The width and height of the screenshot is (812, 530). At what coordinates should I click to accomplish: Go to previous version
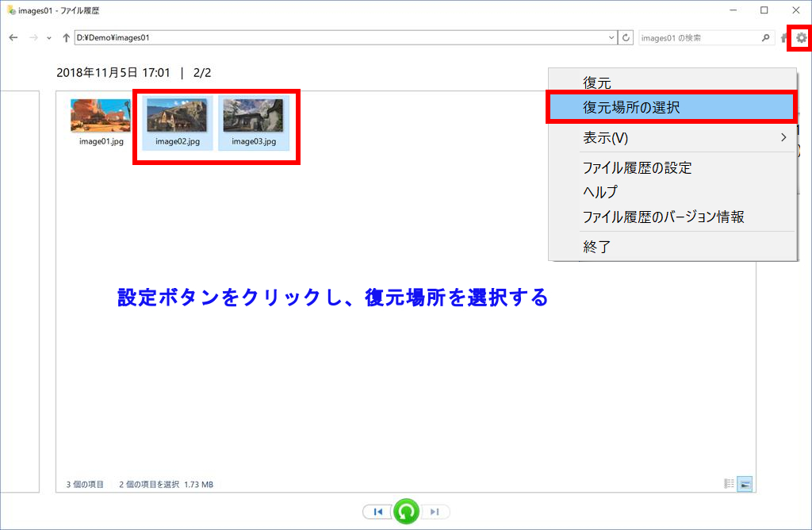(378, 512)
